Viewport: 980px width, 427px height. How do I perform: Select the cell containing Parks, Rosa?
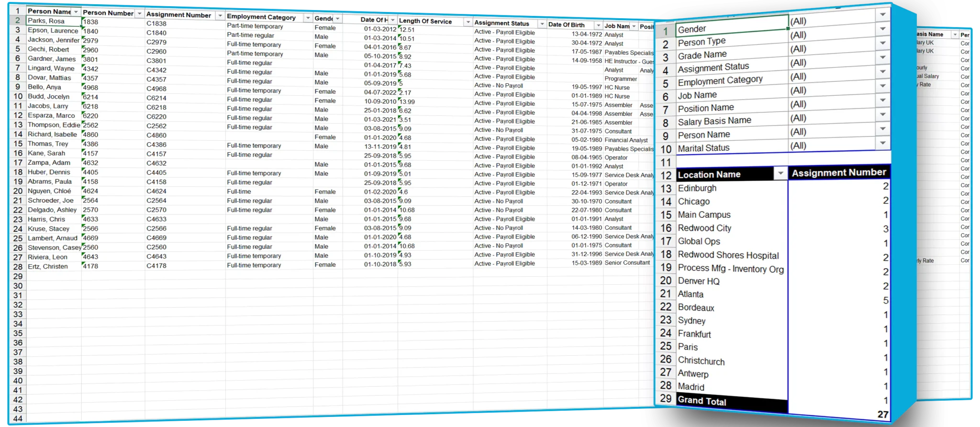tap(53, 21)
